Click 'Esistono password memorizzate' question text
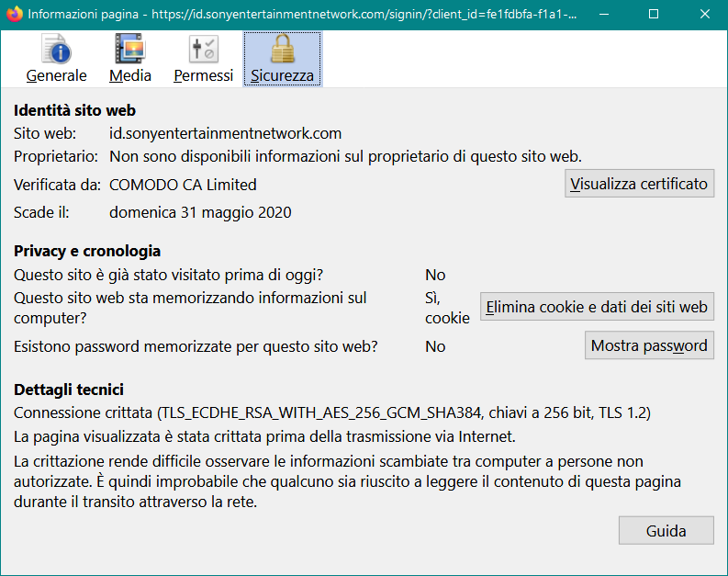The image size is (728, 576). pos(196,346)
